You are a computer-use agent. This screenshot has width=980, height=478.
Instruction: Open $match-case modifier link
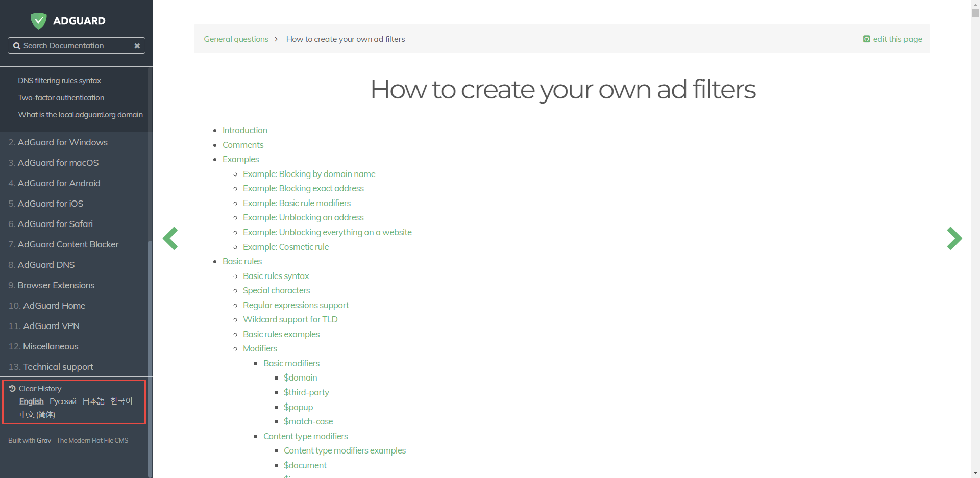(308, 421)
